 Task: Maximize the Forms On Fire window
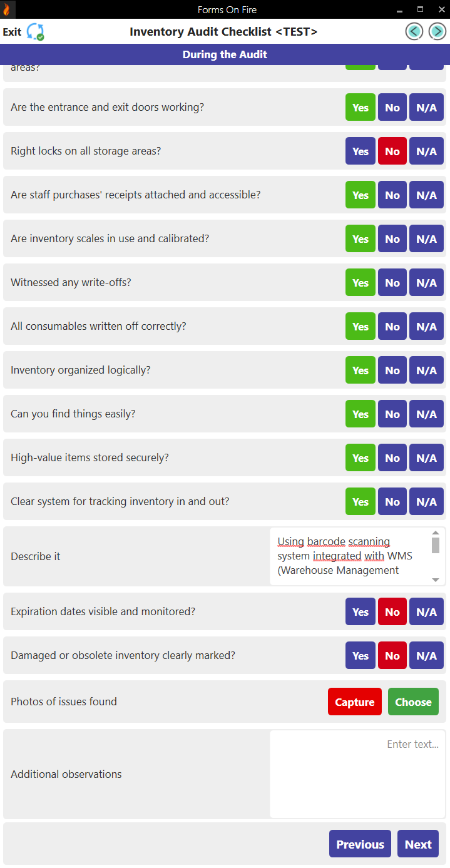[x=420, y=9]
